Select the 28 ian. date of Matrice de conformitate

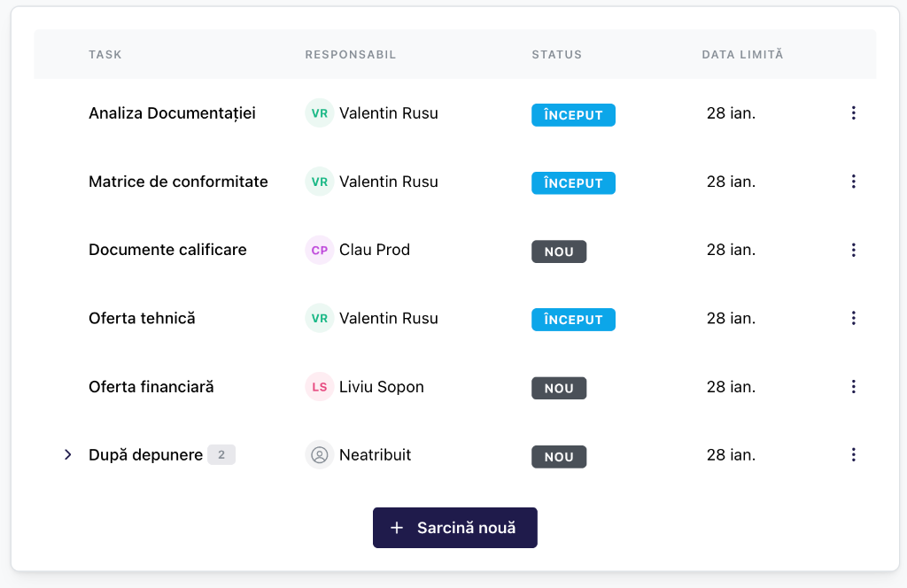point(731,182)
